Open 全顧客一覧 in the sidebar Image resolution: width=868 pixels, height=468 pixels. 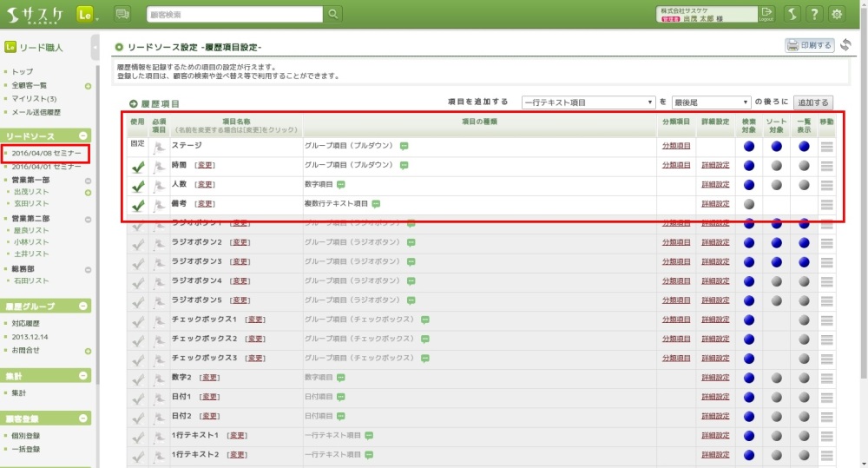coord(30,86)
